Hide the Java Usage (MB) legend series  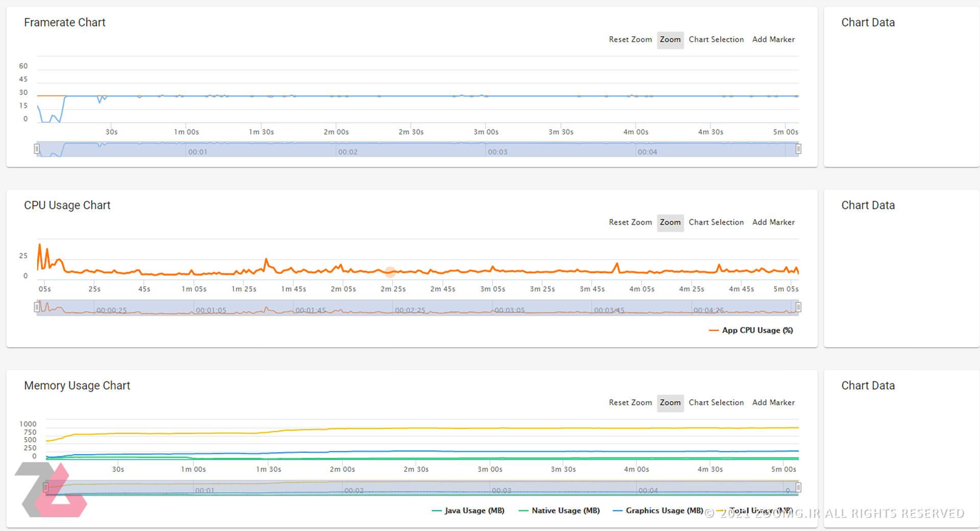pos(468,511)
